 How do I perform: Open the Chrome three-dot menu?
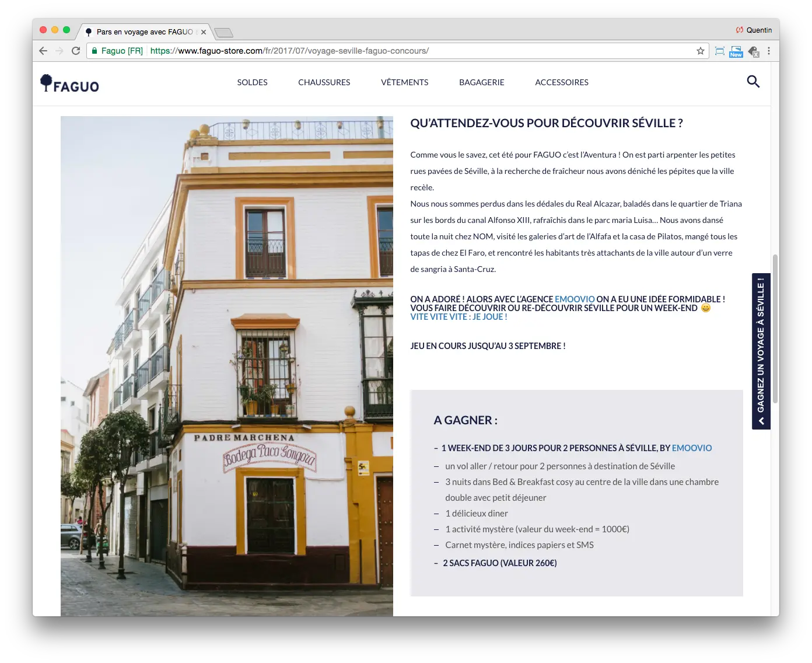pos(769,51)
